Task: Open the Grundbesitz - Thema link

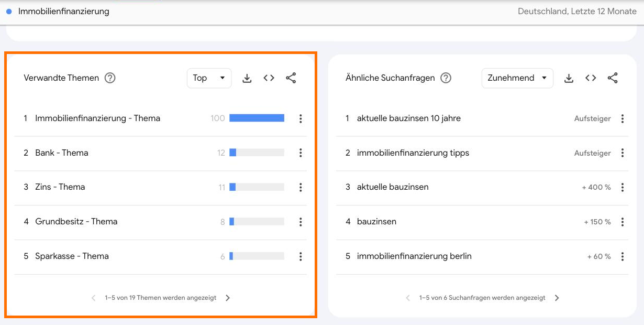Action: (76, 222)
